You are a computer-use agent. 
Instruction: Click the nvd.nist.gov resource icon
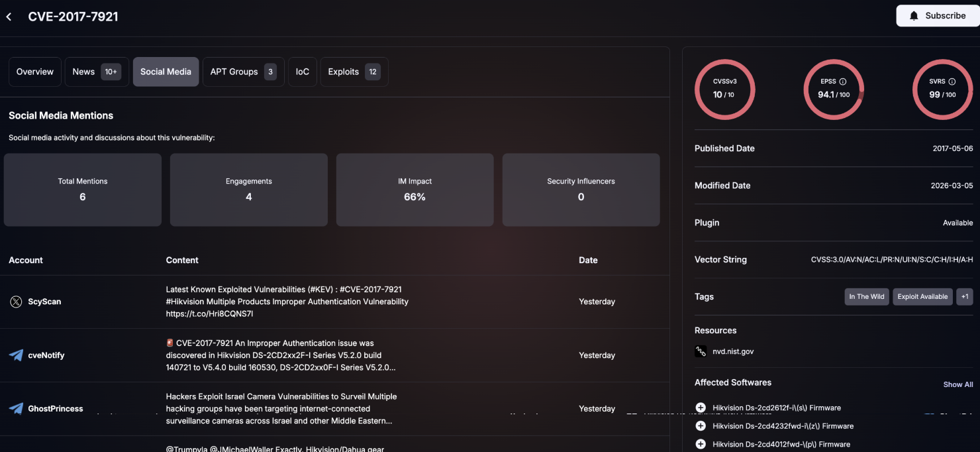[x=701, y=351]
